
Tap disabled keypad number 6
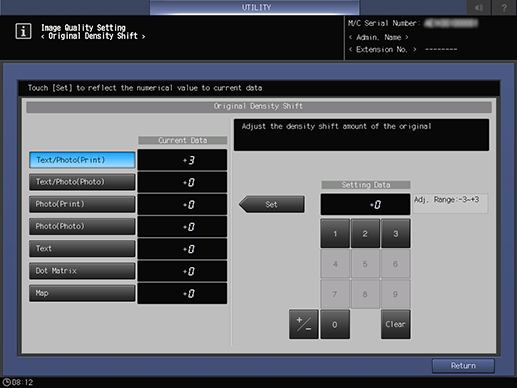click(395, 264)
